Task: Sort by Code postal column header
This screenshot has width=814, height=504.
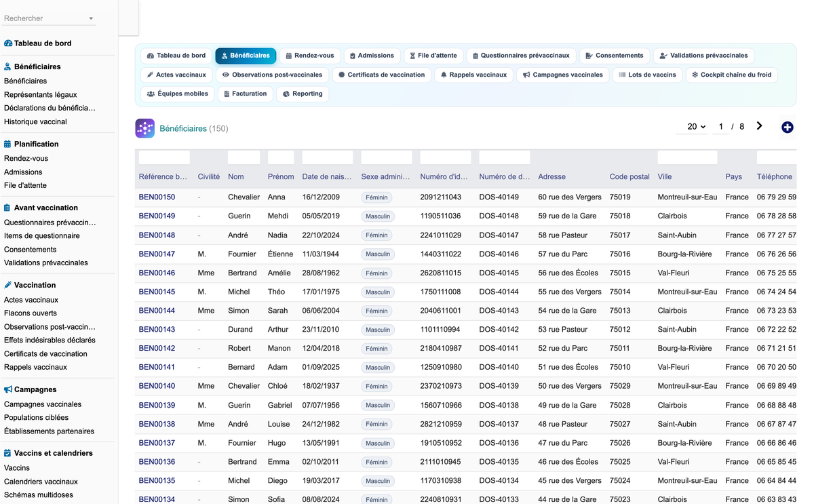Action: point(629,176)
